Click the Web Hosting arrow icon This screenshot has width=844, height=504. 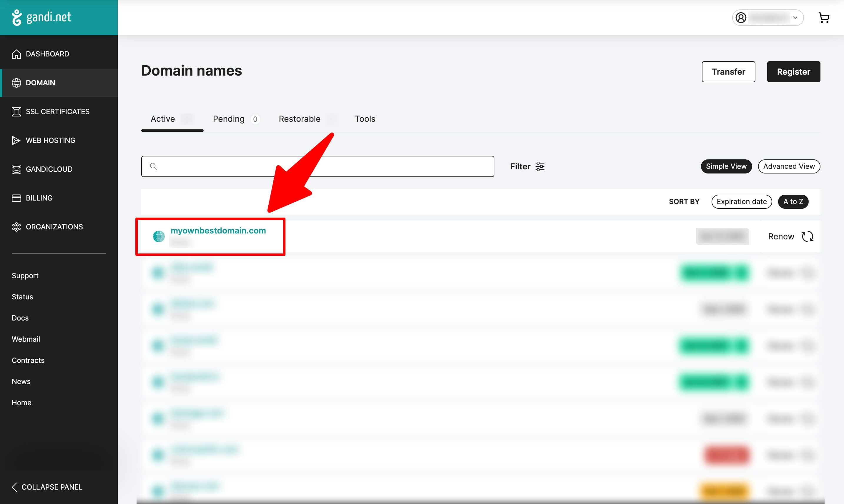point(16,141)
